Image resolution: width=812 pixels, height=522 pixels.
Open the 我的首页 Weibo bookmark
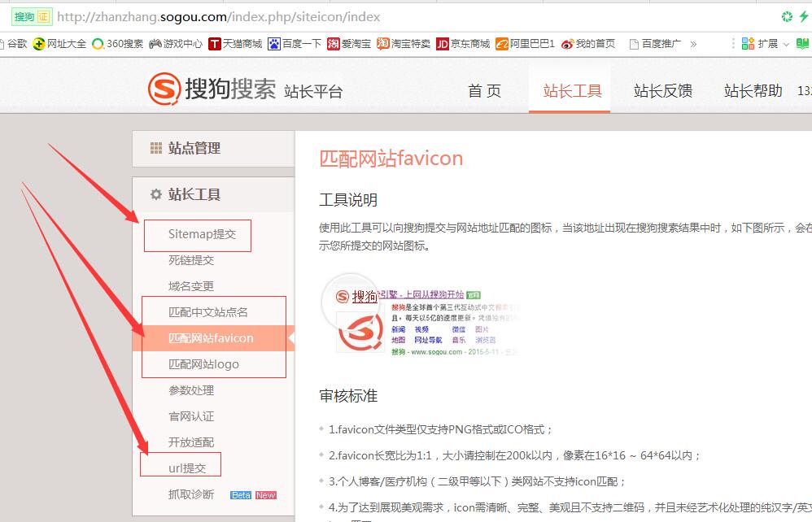(x=588, y=44)
